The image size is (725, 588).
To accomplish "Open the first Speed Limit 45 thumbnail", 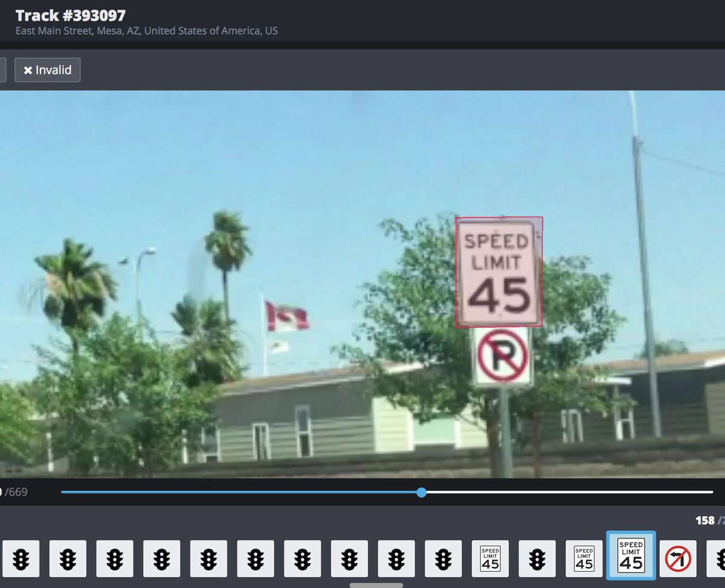I will [490, 558].
